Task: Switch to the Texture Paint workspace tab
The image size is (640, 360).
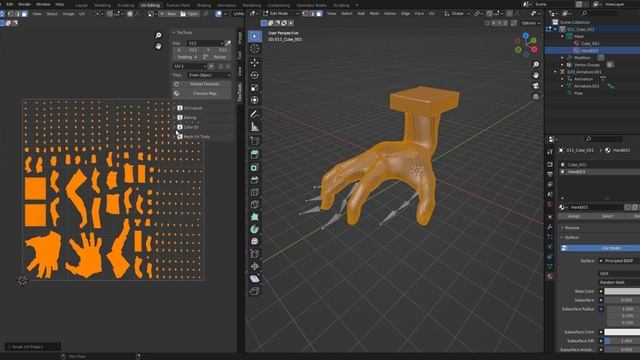Action: click(178, 5)
